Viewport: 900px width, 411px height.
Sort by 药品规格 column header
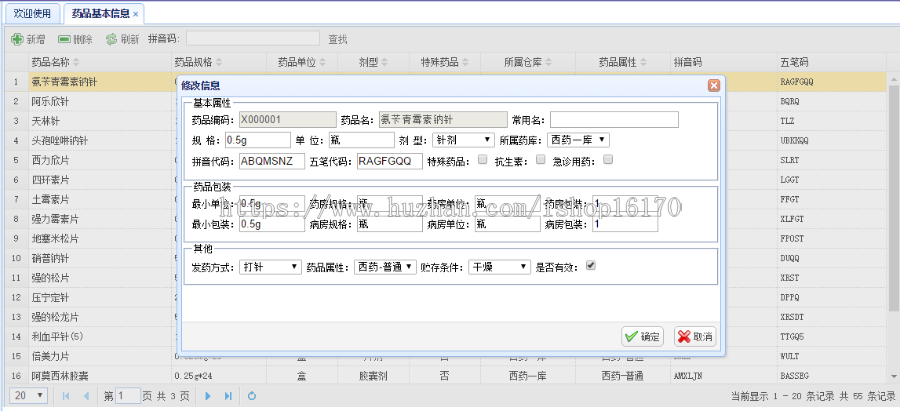[x=219, y=62]
